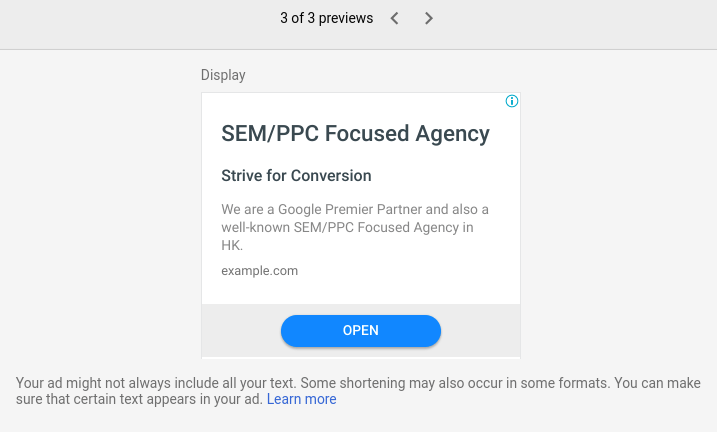Follow the Learn more link
This screenshot has width=717, height=432.
point(301,399)
